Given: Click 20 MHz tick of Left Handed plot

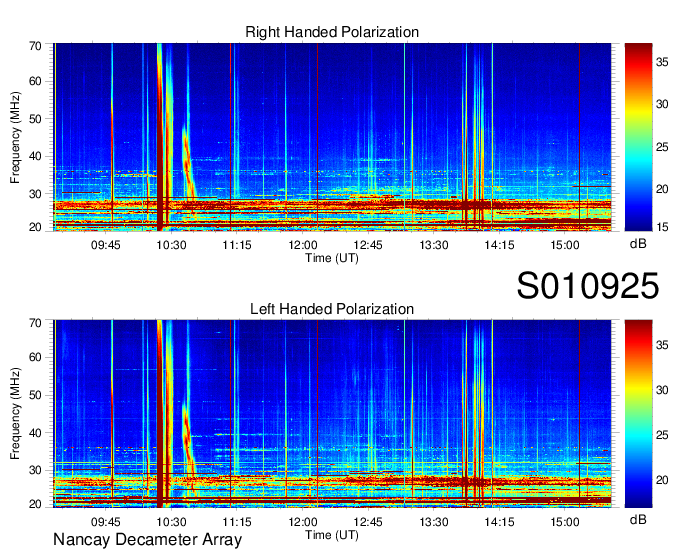Looking at the screenshot, I should click(x=35, y=504).
